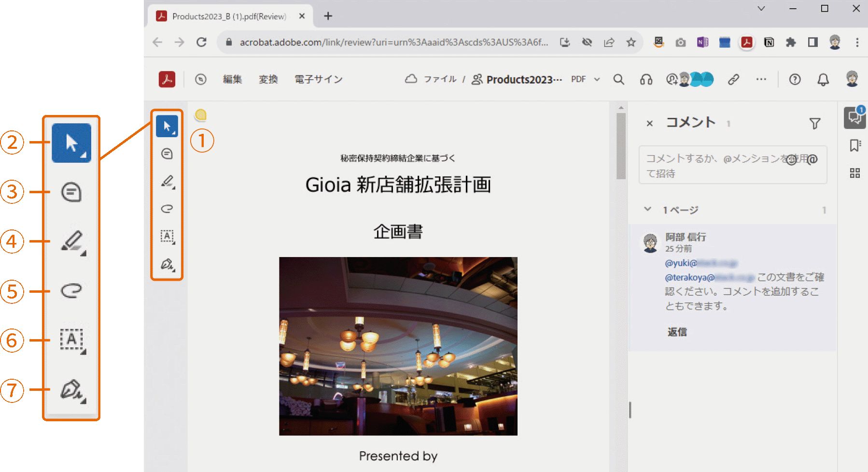Screen dimensions: 868x472
Task: Choose the comment note tool in the un-magnified toolbar
Action: [167, 154]
